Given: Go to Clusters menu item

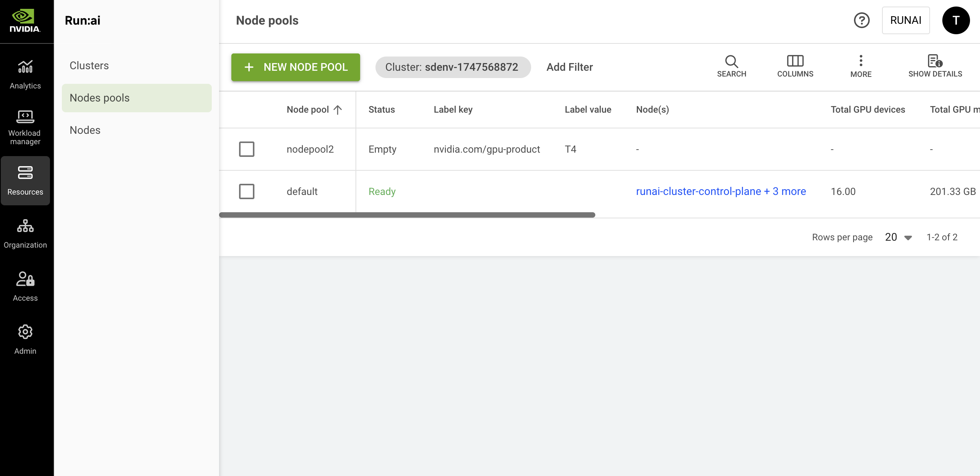Looking at the screenshot, I should tap(89, 66).
